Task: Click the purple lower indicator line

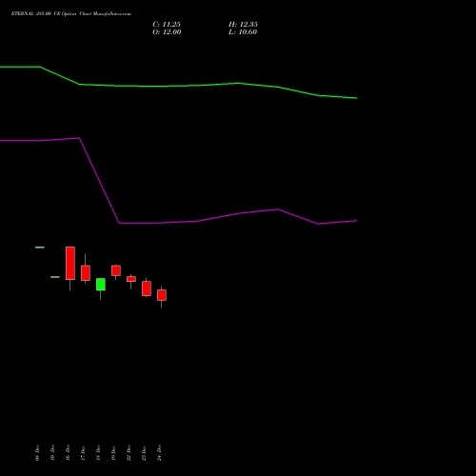Action: click(x=178, y=223)
